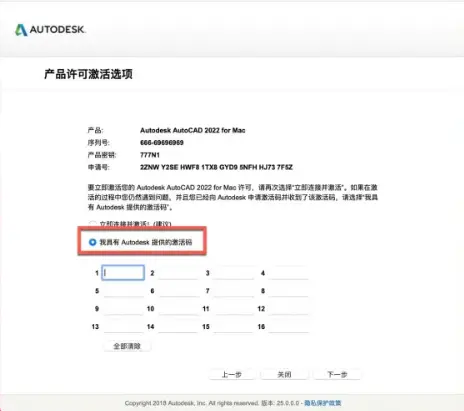This screenshot has width=464, height=411.
Task: Click product name Autodesk AutoCAD 2022 for Mac
Action: pos(193,130)
